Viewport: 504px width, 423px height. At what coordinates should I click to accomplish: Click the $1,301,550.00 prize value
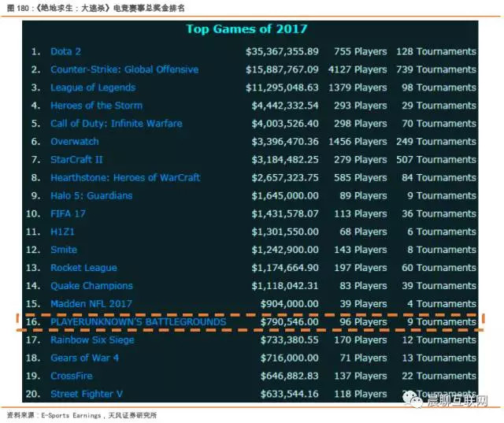pyautogui.click(x=285, y=232)
